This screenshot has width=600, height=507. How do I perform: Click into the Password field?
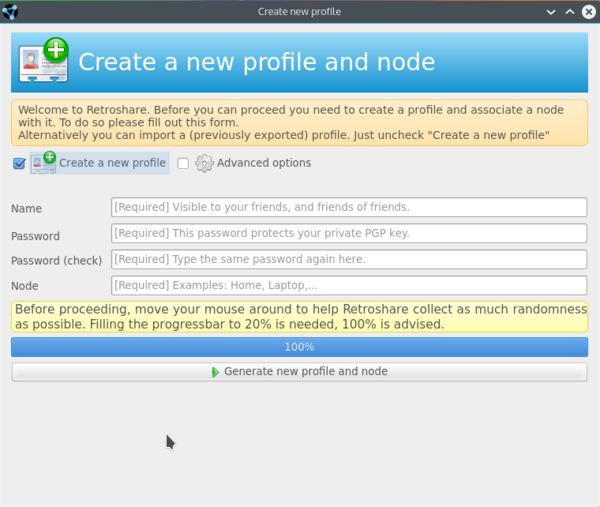coord(348,234)
